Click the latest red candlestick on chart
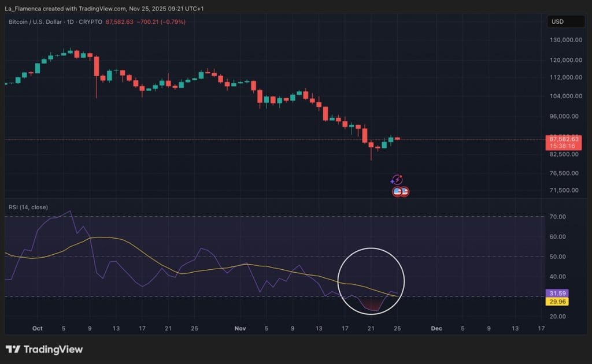The height and width of the screenshot is (364, 592). [398, 139]
